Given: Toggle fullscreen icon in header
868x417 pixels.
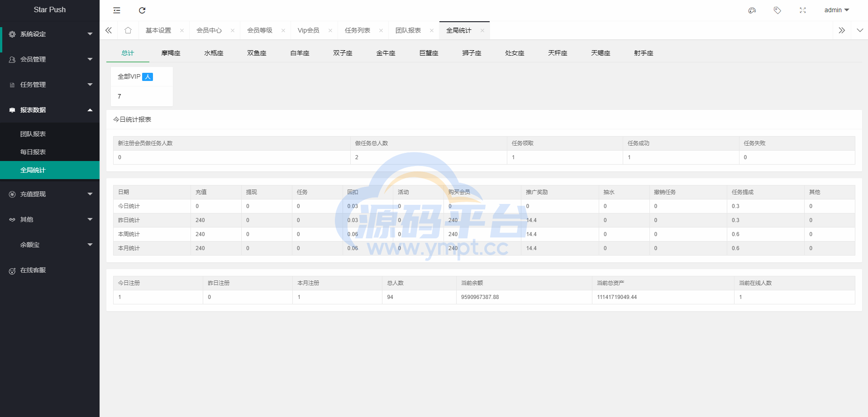Looking at the screenshot, I should (803, 10).
